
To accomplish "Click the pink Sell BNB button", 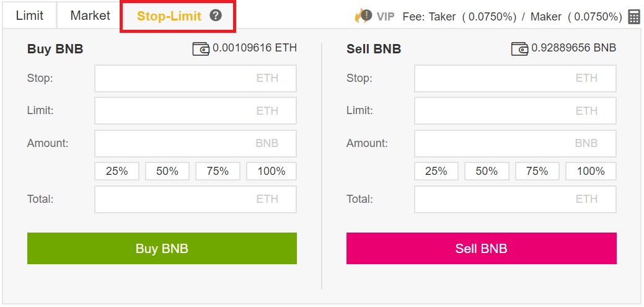I will pos(482,248).
